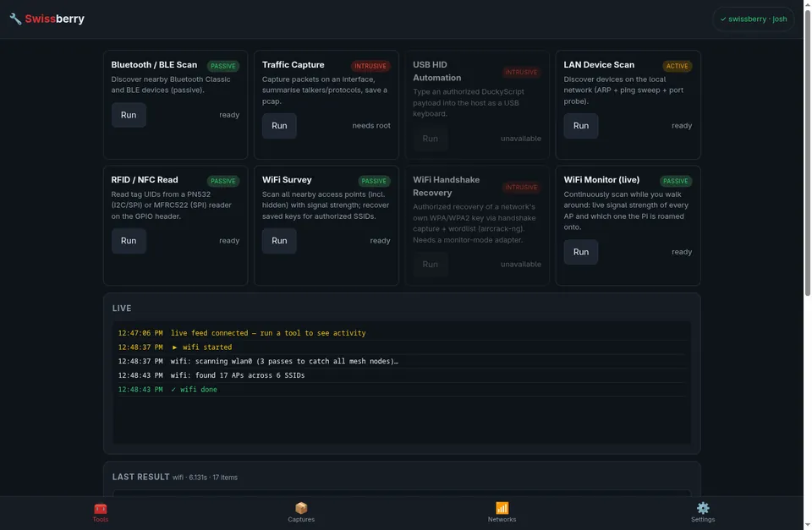Click PASSIVE badge on WiFi Monitor (live)
The height and width of the screenshot is (530, 812).
[675, 181]
